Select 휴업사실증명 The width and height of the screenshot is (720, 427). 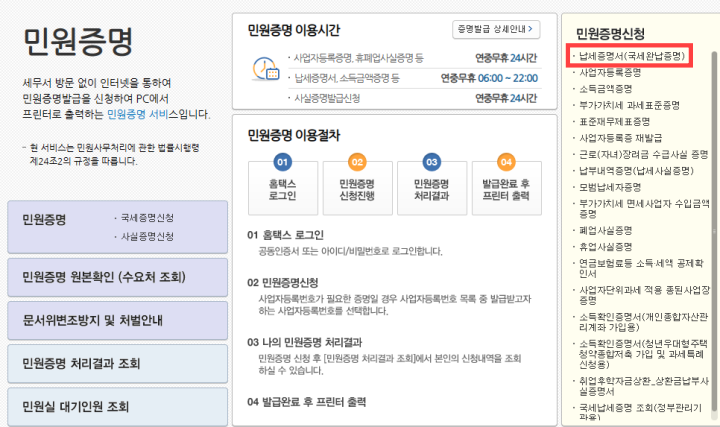click(x=605, y=247)
